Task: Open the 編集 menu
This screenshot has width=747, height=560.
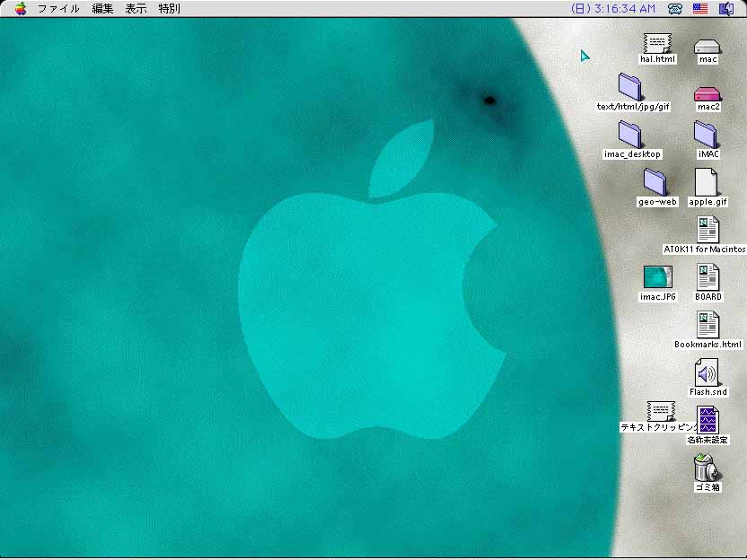Action: coord(102,9)
